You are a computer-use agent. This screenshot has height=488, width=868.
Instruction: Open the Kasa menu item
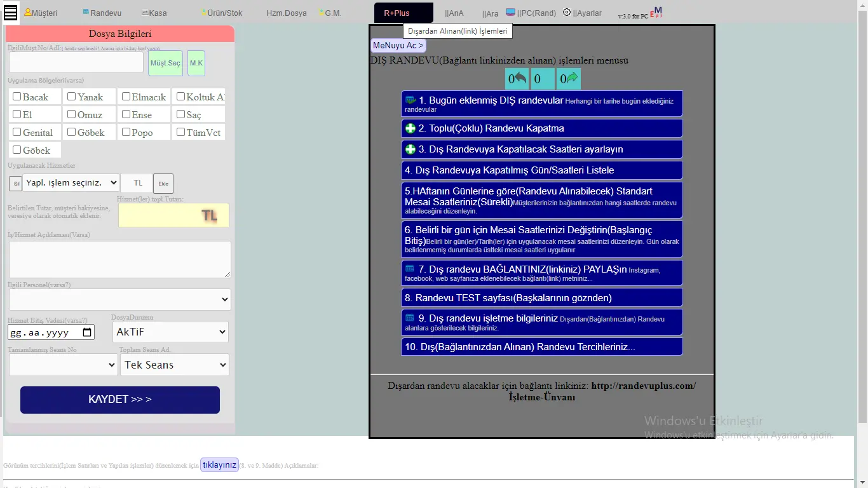[x=157, y=13]
